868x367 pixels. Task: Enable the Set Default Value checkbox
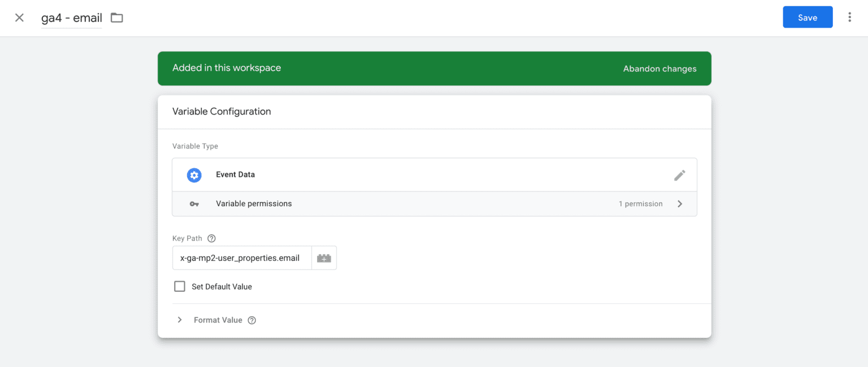pyautogui.click(x=180, y=286)
